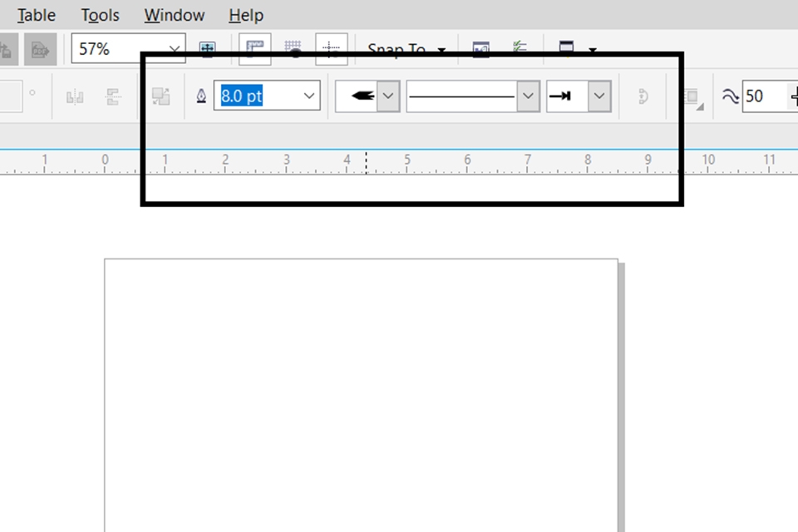Expand the Application launcher dropdown arrow
This screenshot has height=532, width=798.
pos(593,50)
